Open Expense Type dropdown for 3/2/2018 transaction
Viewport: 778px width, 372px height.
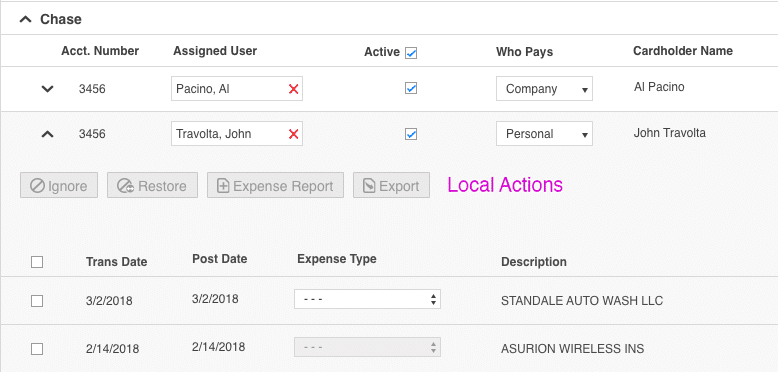pyautogui.click(x=367, y=299)
